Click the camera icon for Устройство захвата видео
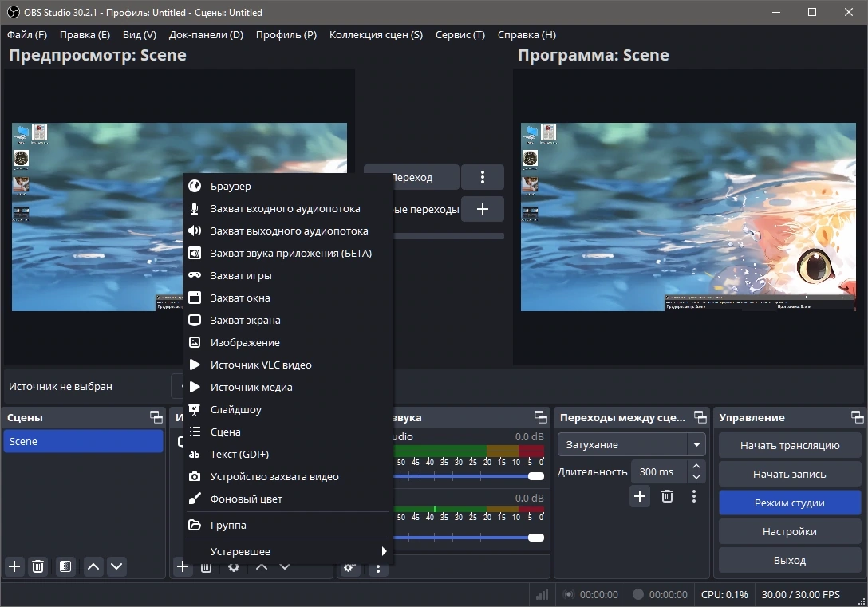 click(195, 476)
